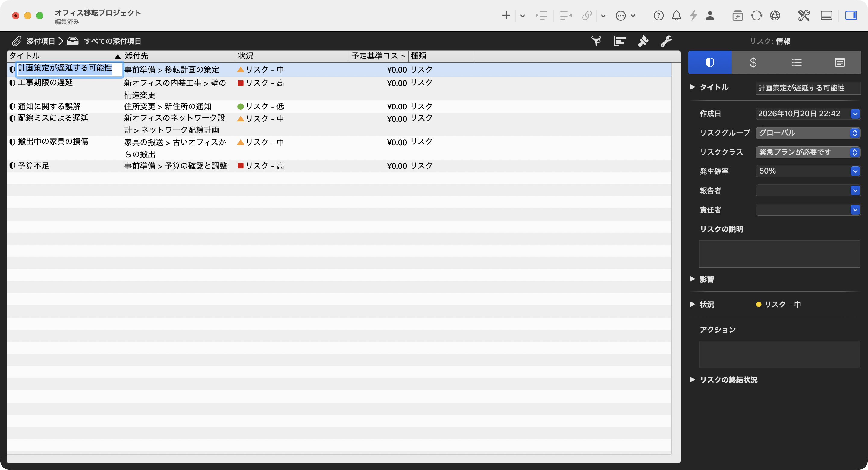Sort by the タイトル column header

click(65, 56)
